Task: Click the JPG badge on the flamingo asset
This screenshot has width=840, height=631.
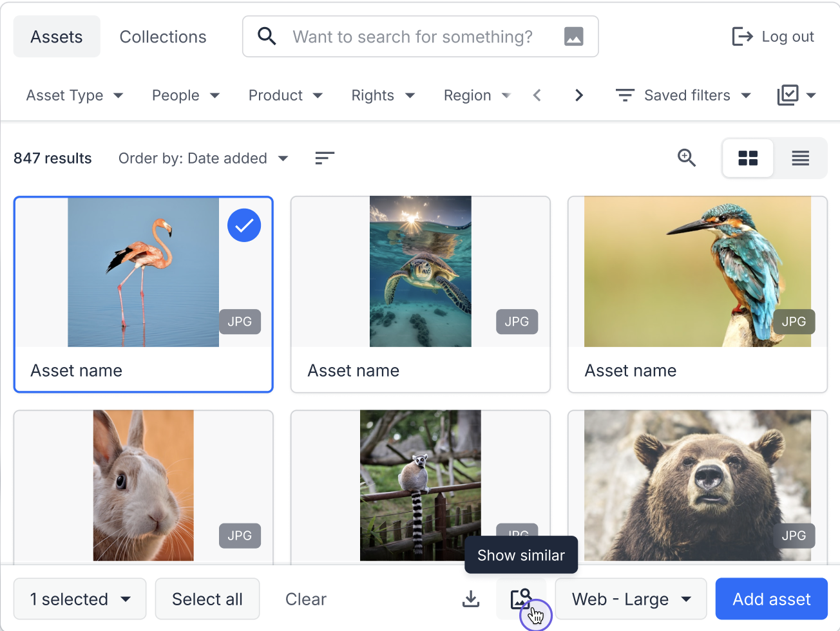Action: coord(240,321)
